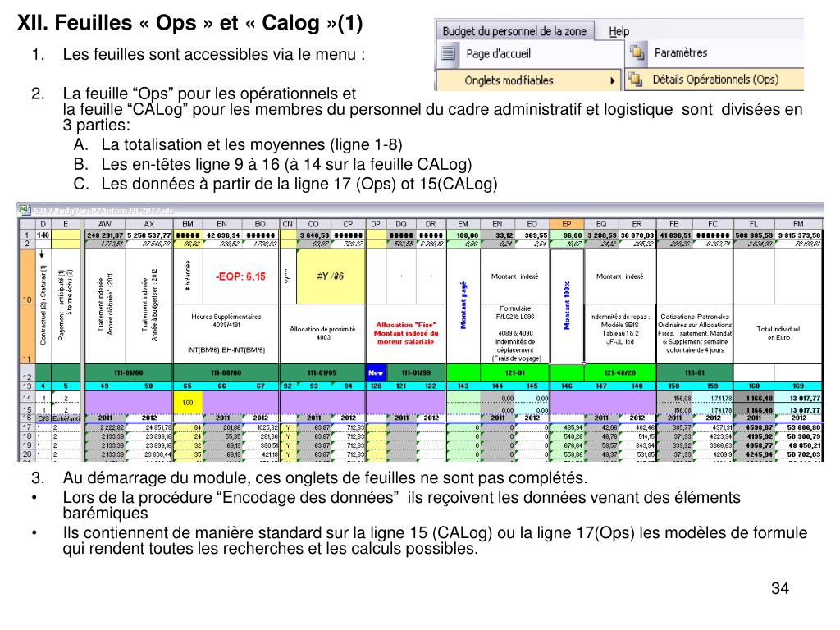This screenshot has height=630, width=840.
Task: Click the green 111-08/00 code cell
Action: tap(226, 373)
